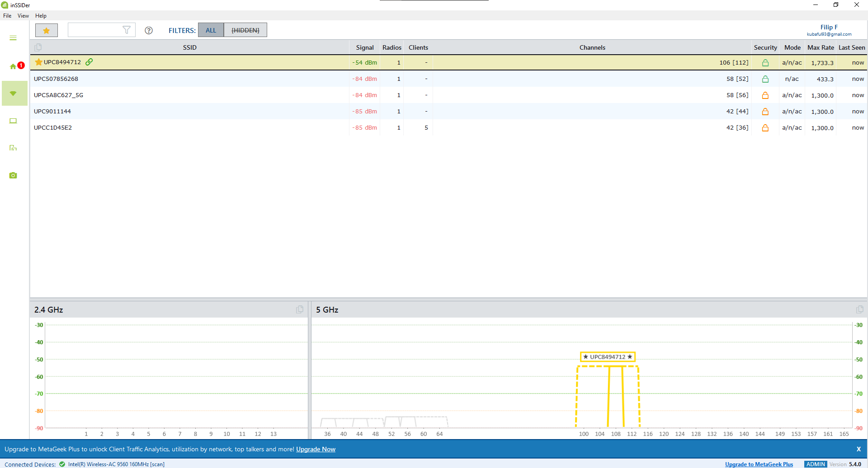Select network UPC507856268

click(449, 79)
